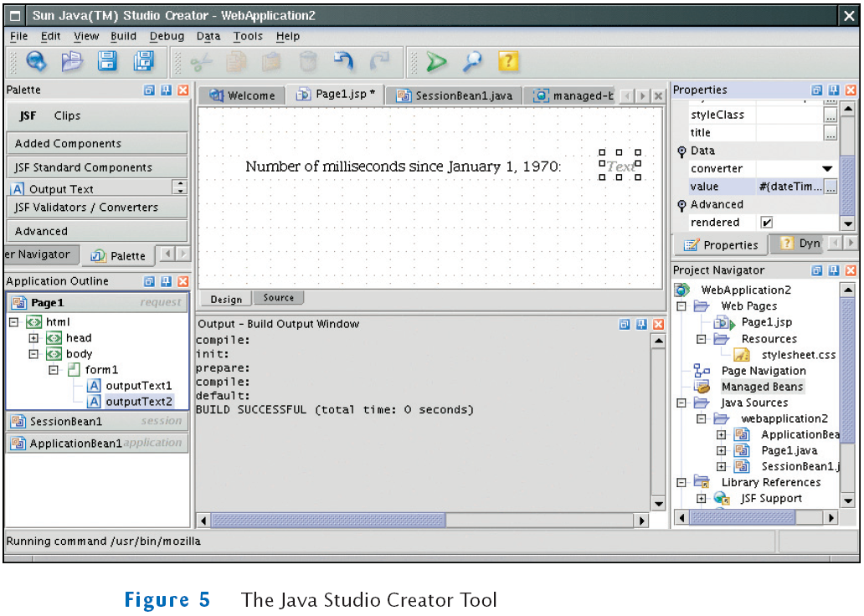Screen dimensions: 864x616
Task: Expand the JSF Support library node
Action: point(702,499)
